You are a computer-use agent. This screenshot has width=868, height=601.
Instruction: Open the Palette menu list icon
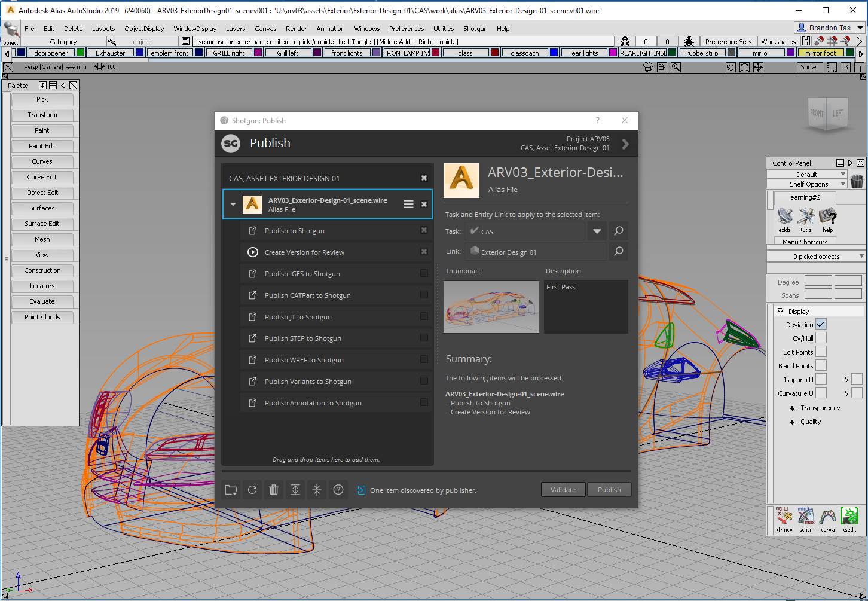pyautogui.click(x=53, y=86)
